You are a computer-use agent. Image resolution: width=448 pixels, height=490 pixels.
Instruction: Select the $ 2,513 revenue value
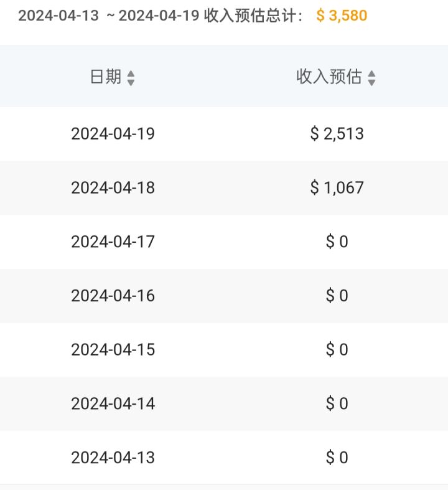point(337,134)
